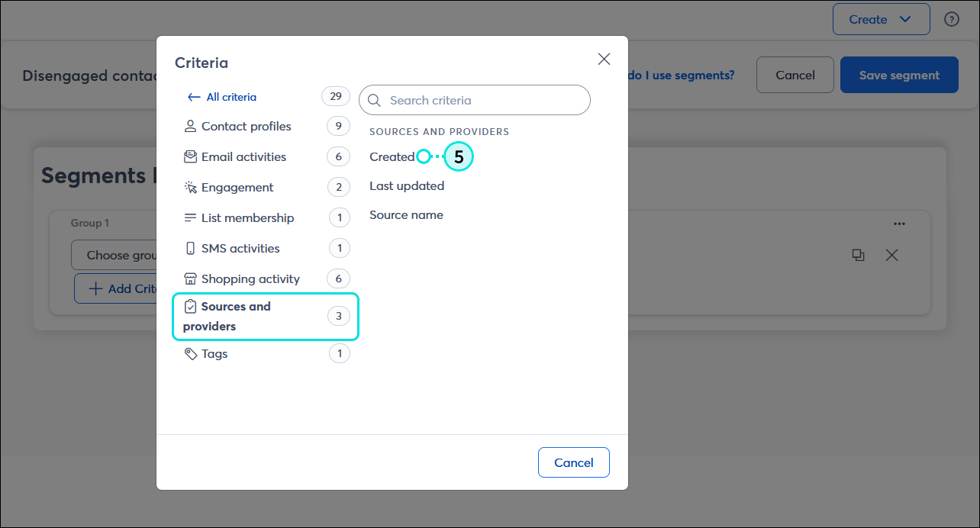This screenshot has height=528, width=980.
Task: Click the duplicate group icon
Action: 858,256
